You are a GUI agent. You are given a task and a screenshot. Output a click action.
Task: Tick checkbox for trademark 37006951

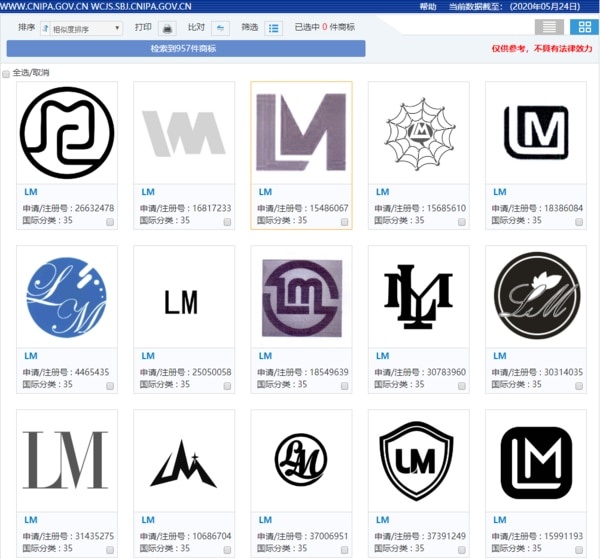(344, 550)
